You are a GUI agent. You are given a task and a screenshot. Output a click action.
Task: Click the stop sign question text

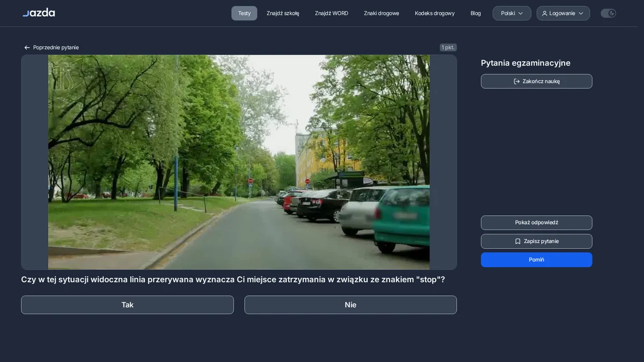233,279
